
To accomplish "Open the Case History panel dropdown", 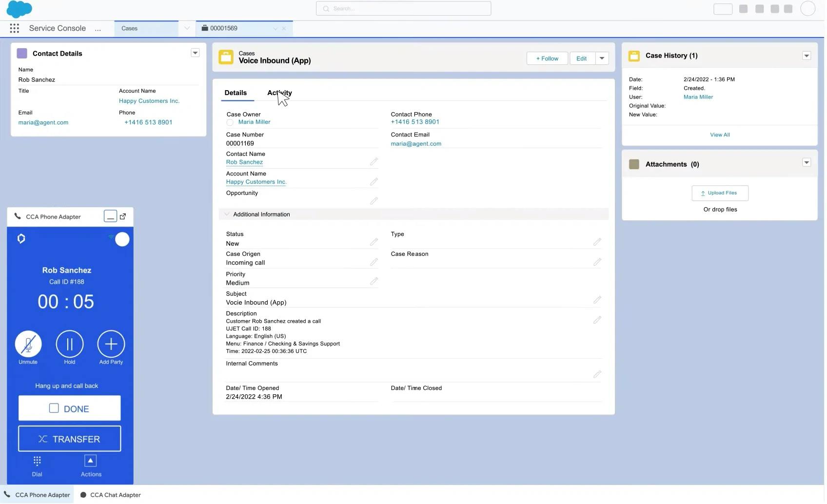I will 807,55.
